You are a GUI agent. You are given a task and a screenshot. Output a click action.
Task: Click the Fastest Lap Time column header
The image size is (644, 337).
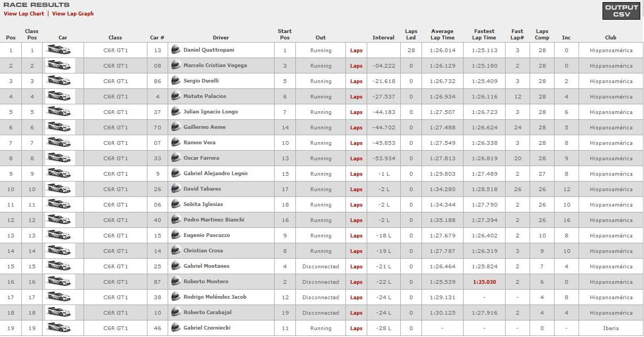click(484, 35)
